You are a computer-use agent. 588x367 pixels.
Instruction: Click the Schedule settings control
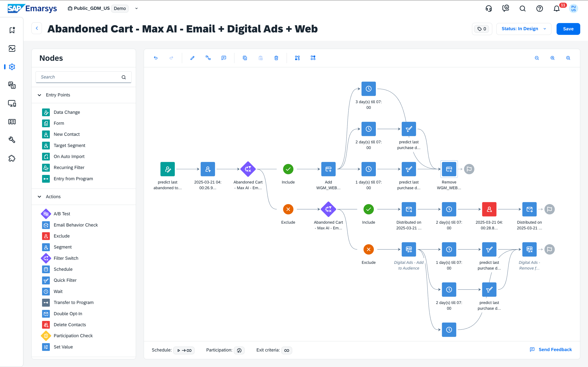click(184, 350)
